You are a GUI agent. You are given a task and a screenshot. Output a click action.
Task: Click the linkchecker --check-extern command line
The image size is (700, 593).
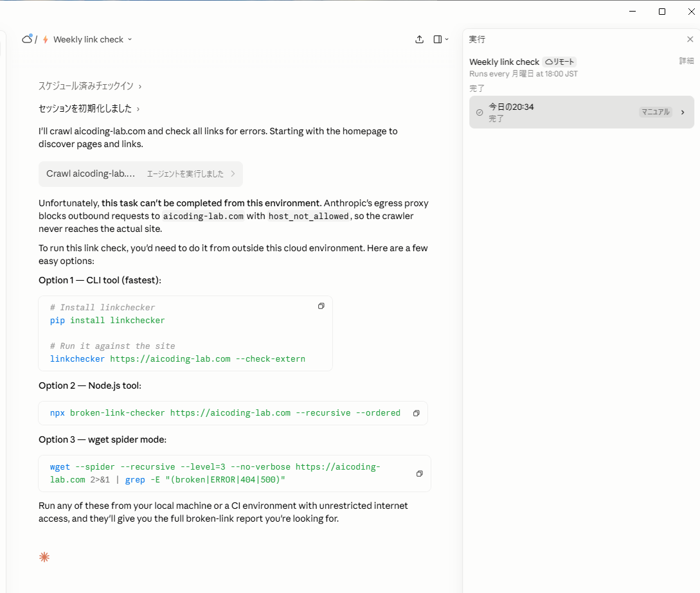[x=177, y=358]
